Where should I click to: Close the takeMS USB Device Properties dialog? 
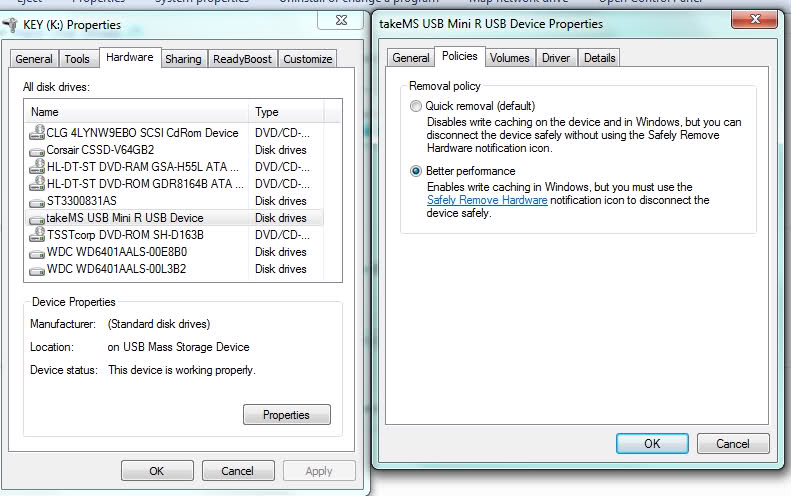[754, 19]
